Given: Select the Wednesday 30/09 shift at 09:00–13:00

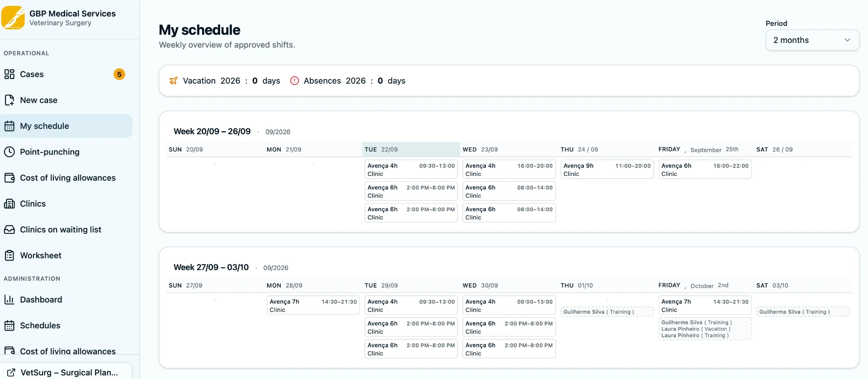Looking at the screenshot, I should (x=509, y=305).
